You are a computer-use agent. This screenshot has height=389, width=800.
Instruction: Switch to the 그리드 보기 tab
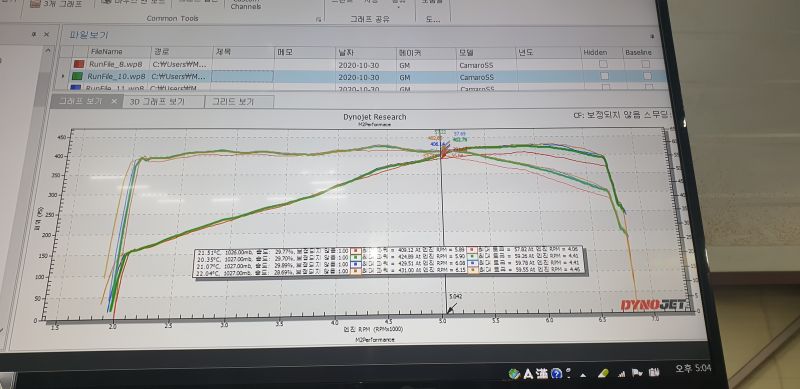point(233,102)
